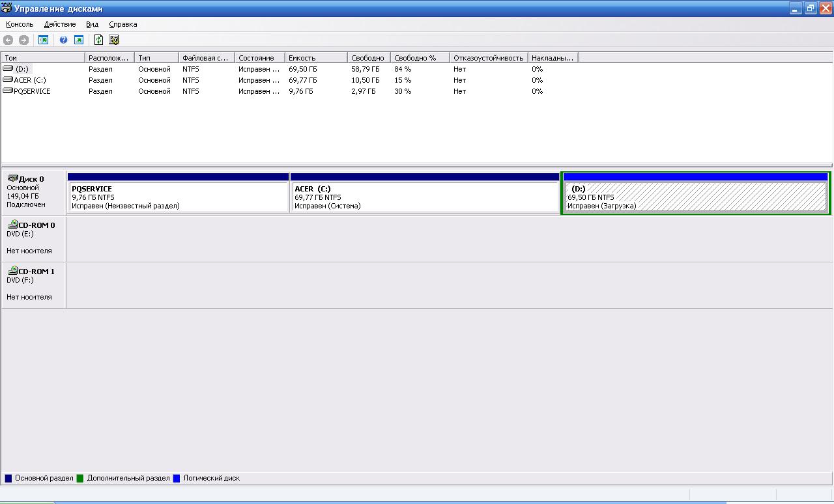Select the (D:) volume icon in the list
The image size is (834, 504).
click(8, 68)
